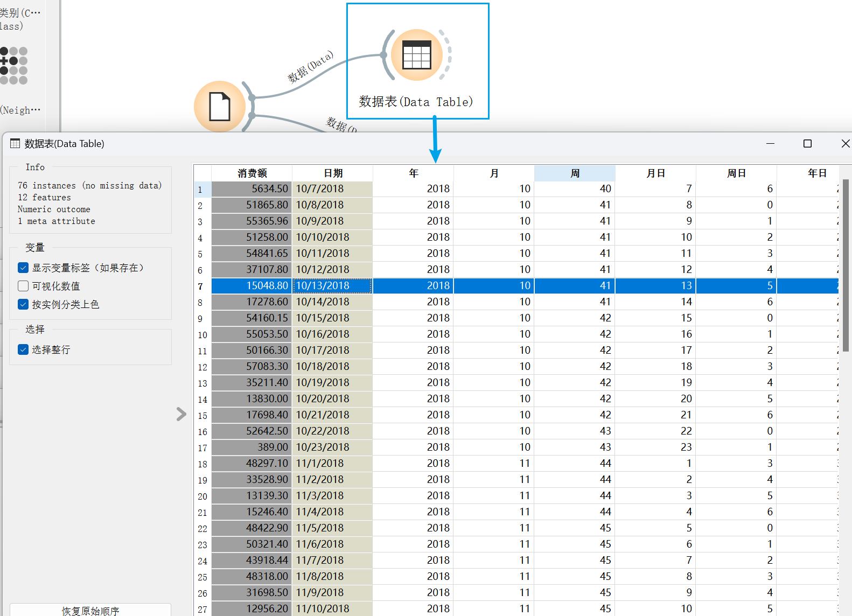Sort by 月 column header
Image resolution: width=852 pixels, height=616 pixels.
(494, 173)
